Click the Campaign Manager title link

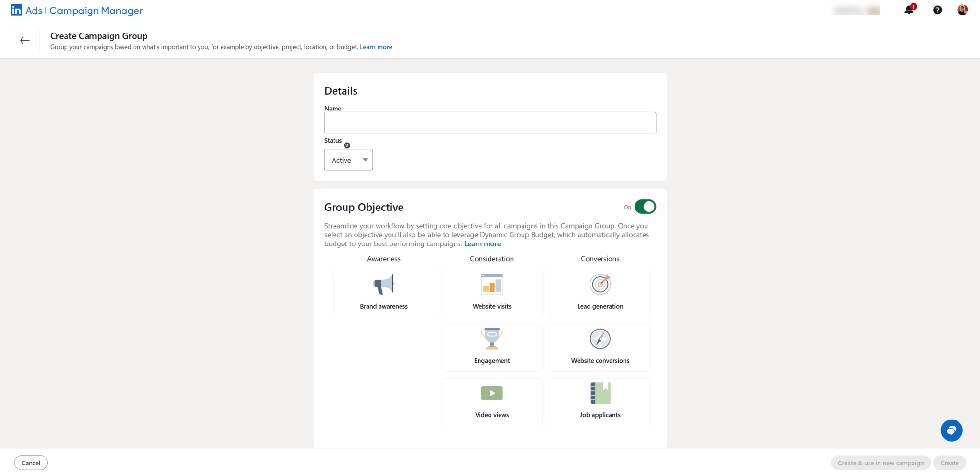click(96, 11)
